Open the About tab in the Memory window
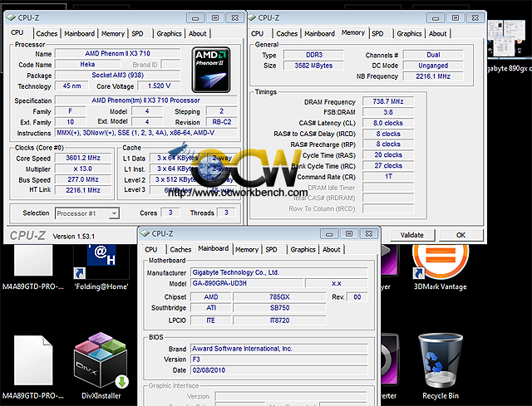This screenshot has width=532, height=406. click(438, 33)
